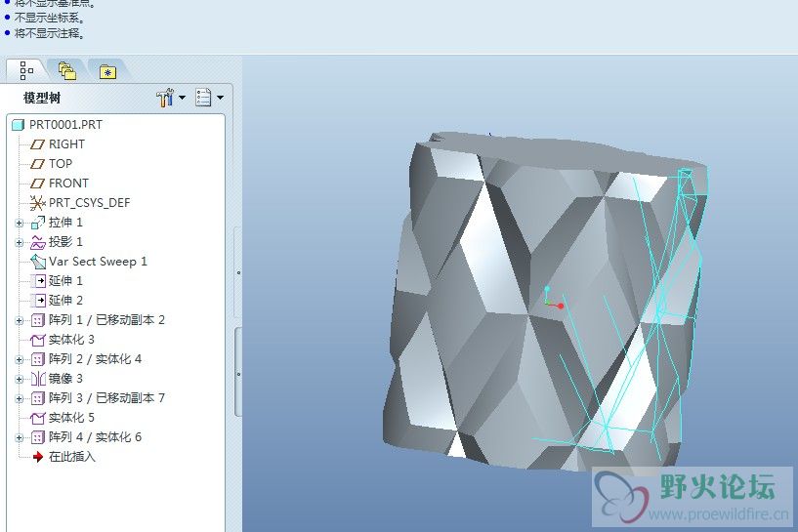Expand 阵列 3 / 已移动副本 7
The image size is (798, 532).
[x=20, y=398]
